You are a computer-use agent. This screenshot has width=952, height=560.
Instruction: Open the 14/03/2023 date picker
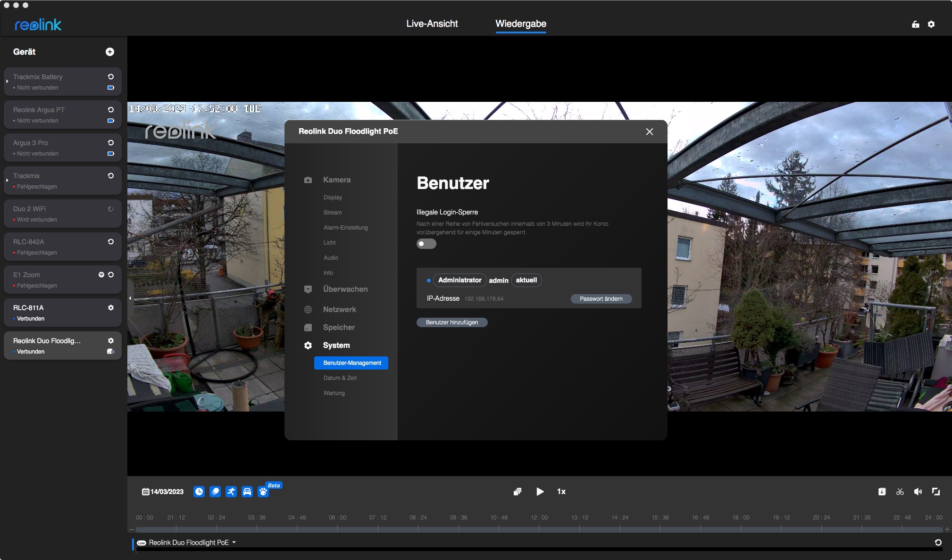163,492
